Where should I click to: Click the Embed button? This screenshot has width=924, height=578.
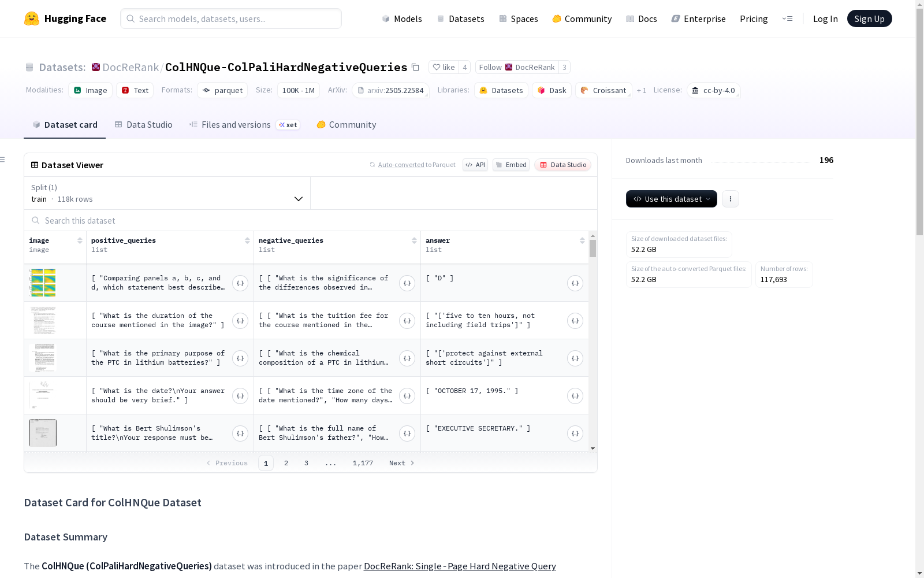tap(511, 165)
